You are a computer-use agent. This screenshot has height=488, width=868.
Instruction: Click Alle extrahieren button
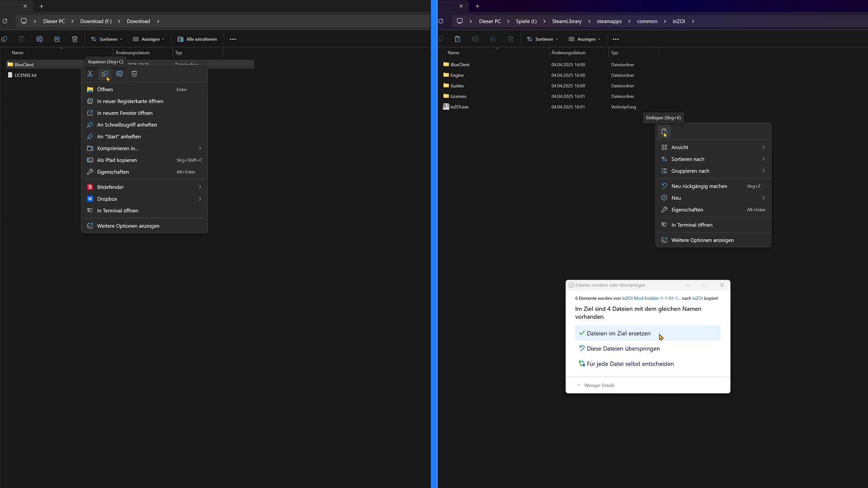(198, 39)
